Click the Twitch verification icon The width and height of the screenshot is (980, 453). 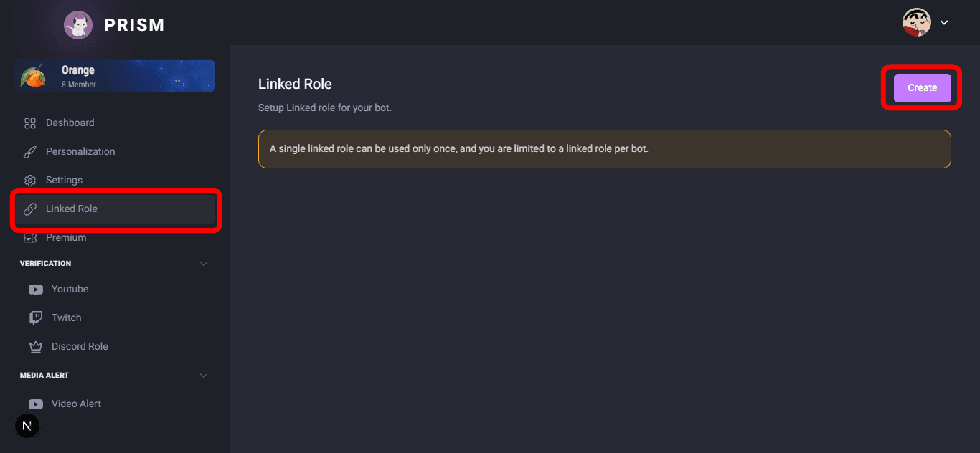tap(36, 318)
